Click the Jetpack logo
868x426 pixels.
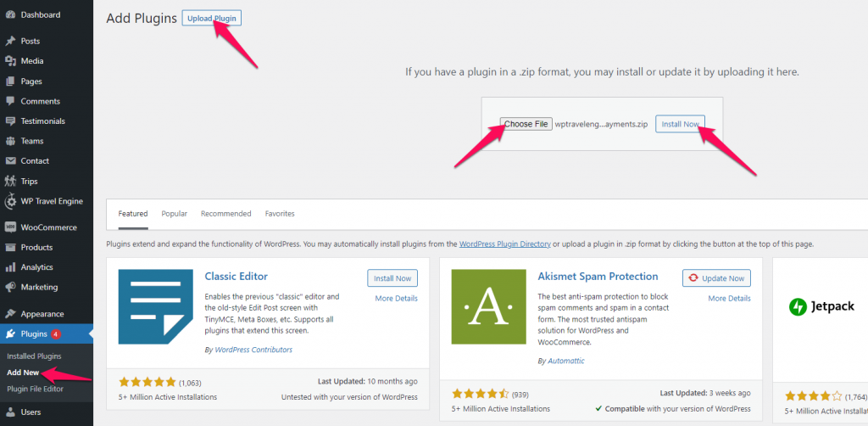(x=822, y=306)
